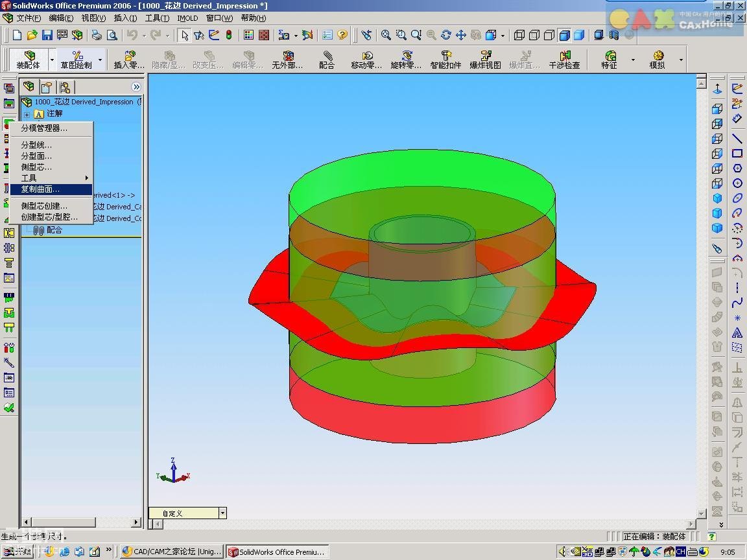Toggle Shadows in Shaded Mode icon
The image size is (747, 560).
coord(599,35)
